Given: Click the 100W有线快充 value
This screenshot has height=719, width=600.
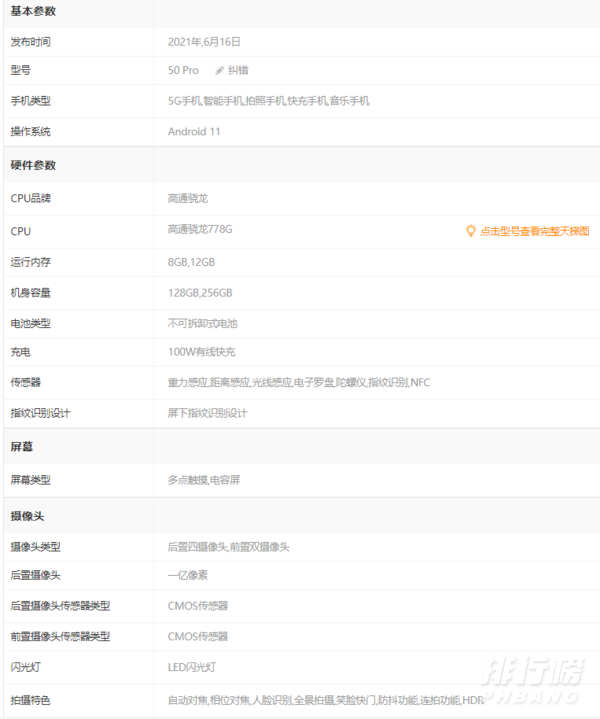Looking at the screenshot, I should coord(201,352).
